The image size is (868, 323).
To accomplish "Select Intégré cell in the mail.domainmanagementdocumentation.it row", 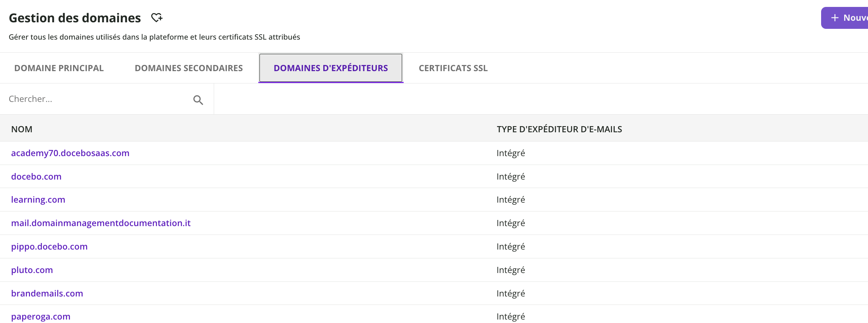I will 511,223.
